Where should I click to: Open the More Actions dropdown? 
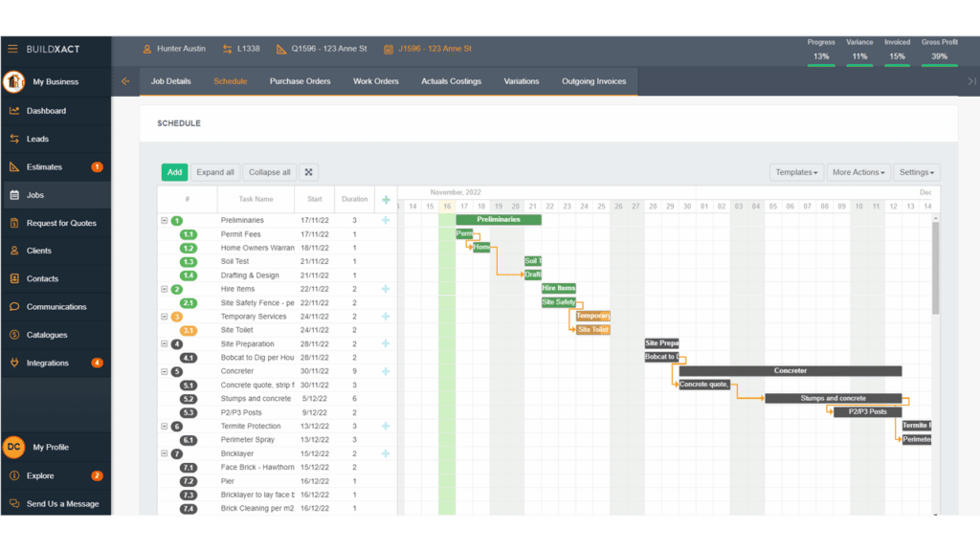[858, 172]
